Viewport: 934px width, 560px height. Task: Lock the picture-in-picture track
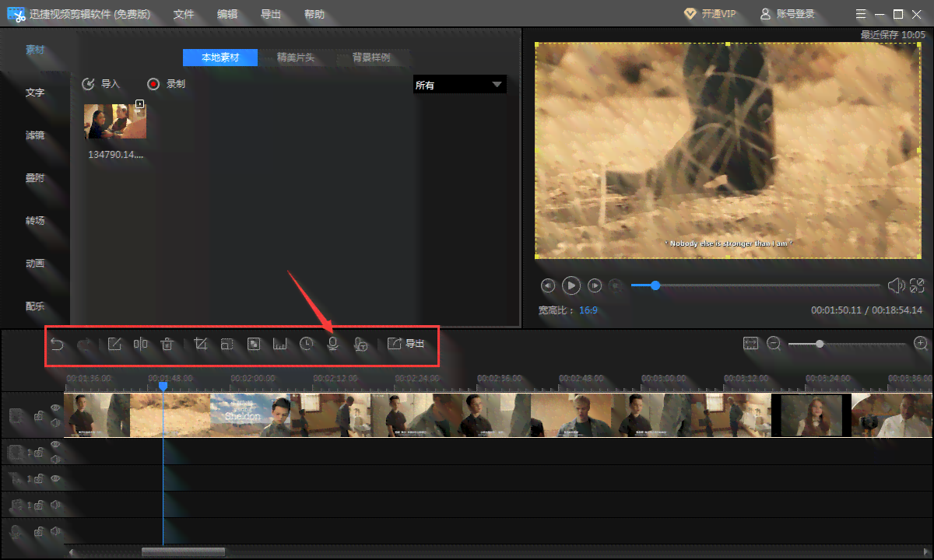tap(39, 452)
